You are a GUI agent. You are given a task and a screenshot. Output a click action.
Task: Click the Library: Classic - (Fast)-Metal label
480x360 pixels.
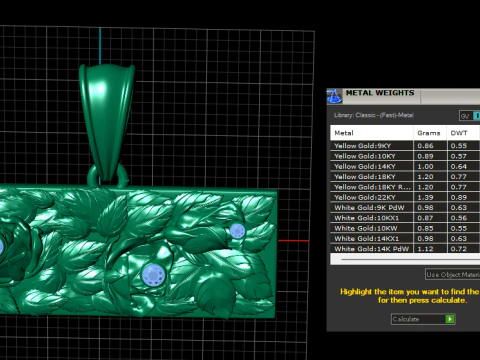(374, 115)
